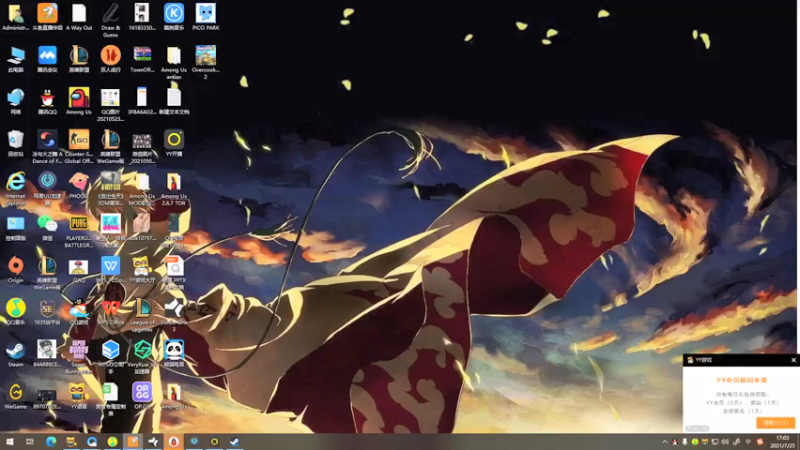
Task: Open Control Panel (控制面板) shortcut
Action: click(16, 227)
